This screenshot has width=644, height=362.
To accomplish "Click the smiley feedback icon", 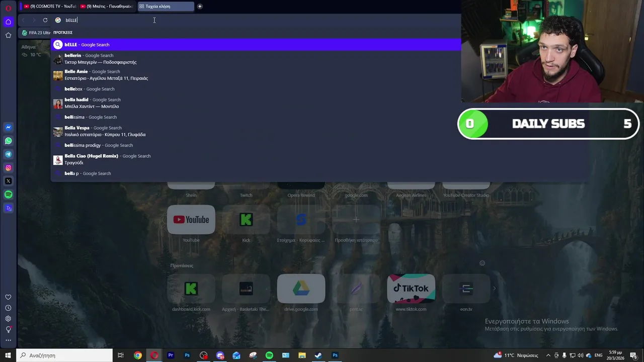I will [482, 263].
